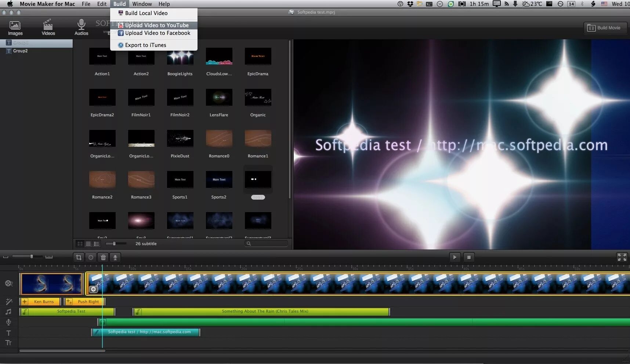The height and width of the screenshot is (364, 630).
Task: Click the crop tool in timeline toolbar
Action: click(x=79, y=258)
